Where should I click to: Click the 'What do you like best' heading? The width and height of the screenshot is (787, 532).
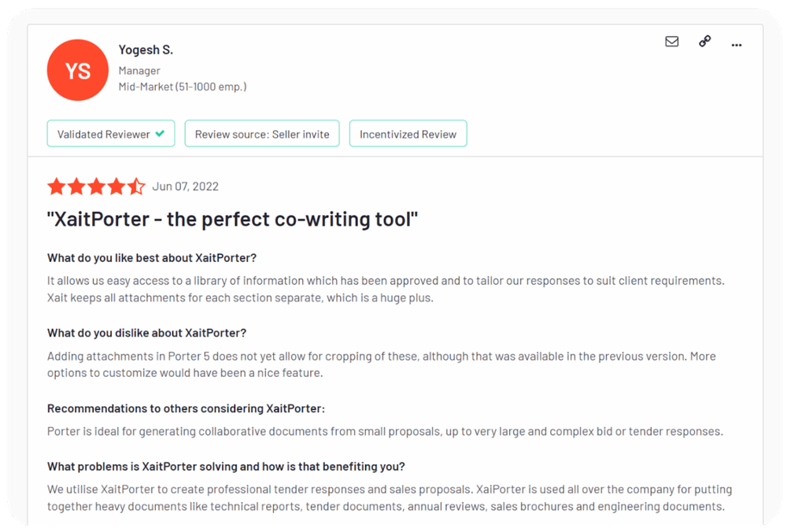pos(152,258)
